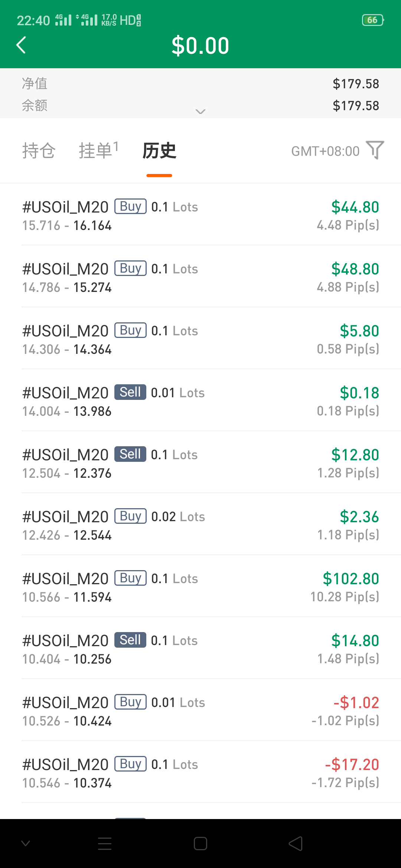Switch to the 持仓 positions tab
Screen dimensions: 401x868
click(39, 151)
